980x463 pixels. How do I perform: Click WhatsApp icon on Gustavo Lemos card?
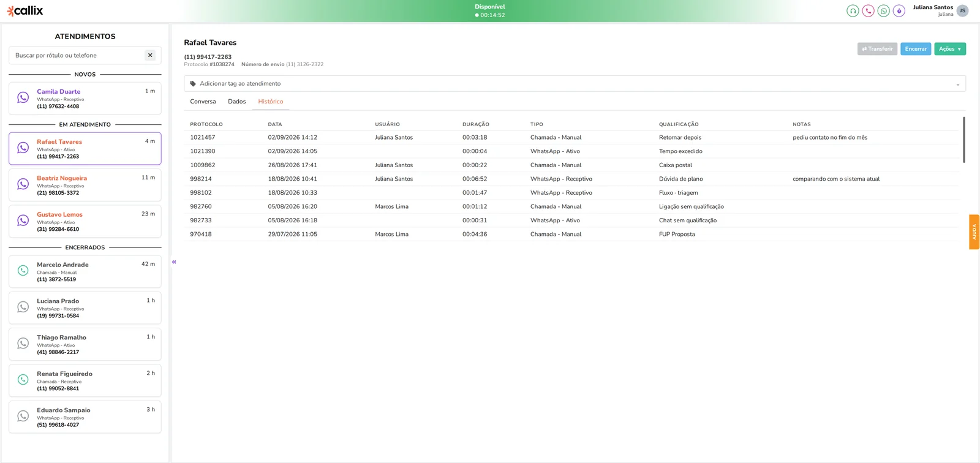tap(23, 220)
